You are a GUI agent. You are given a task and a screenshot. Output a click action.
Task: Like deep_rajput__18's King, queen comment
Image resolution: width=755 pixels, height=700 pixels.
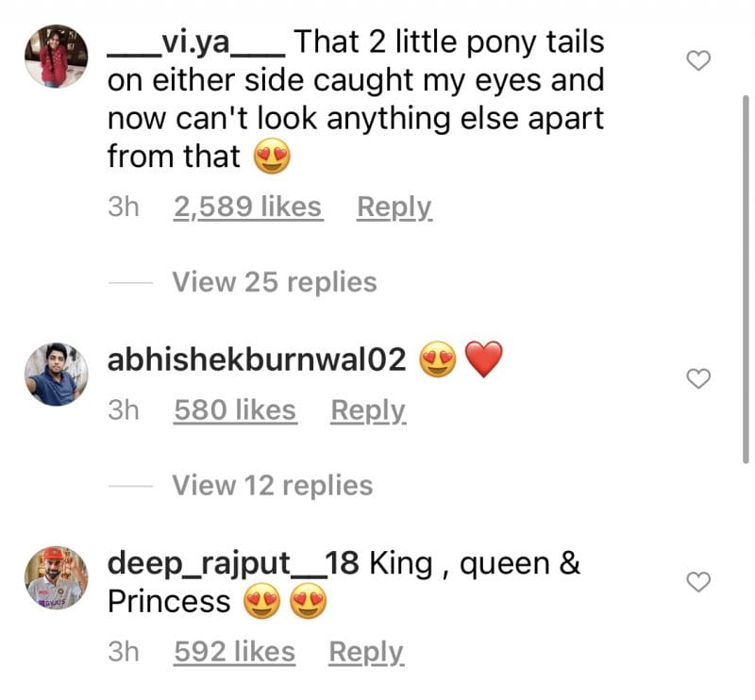point(697,582)
